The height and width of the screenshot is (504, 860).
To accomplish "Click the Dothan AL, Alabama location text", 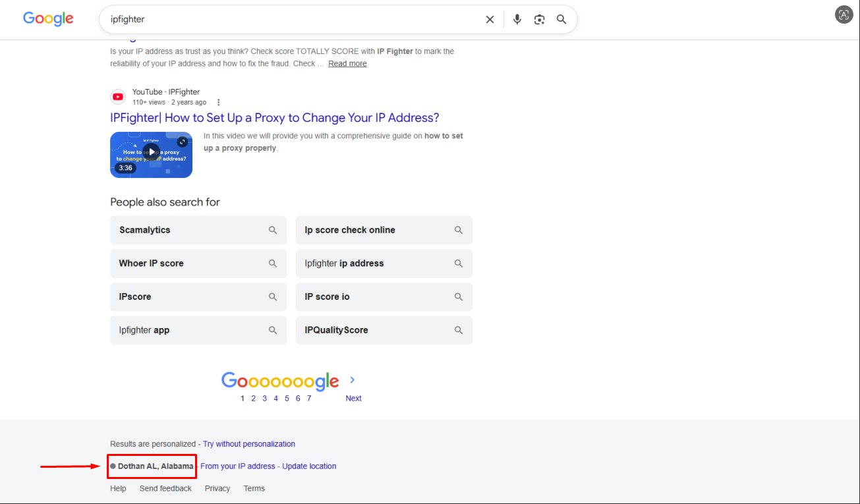I will tap(156, 466).
